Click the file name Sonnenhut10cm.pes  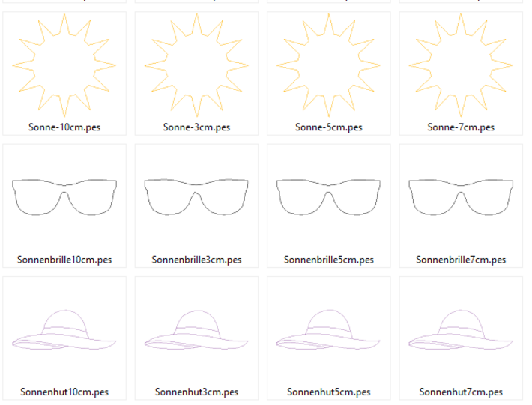click(64, 391)
